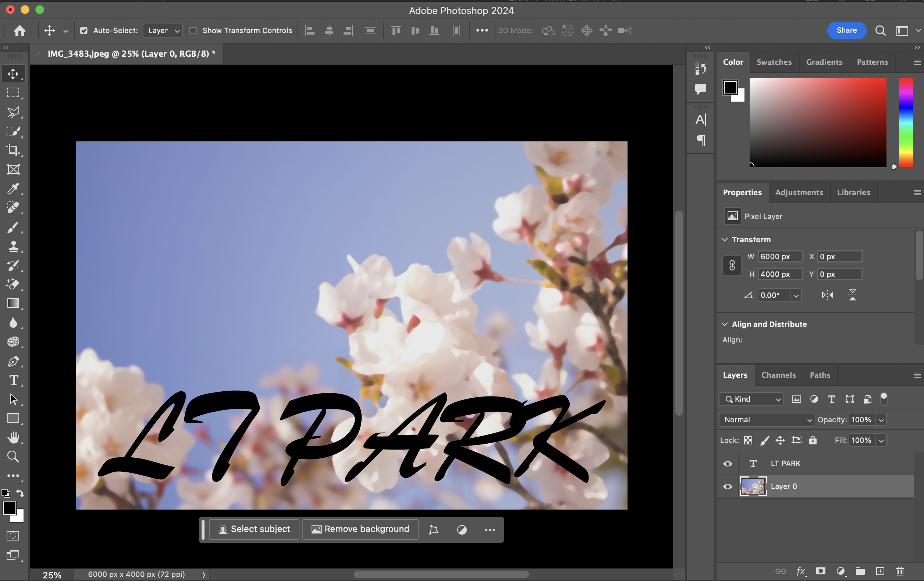Hide the LT PARK text layer
Viewport: 924px width, 581px height.
pyautogui.click(x=728, y=464)
